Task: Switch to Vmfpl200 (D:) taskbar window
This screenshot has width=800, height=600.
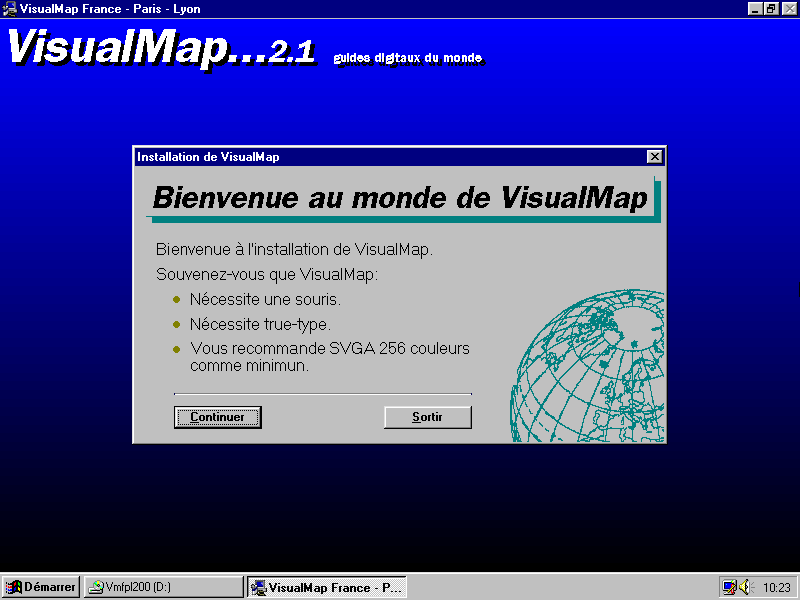Action: (x=163, y=587)
